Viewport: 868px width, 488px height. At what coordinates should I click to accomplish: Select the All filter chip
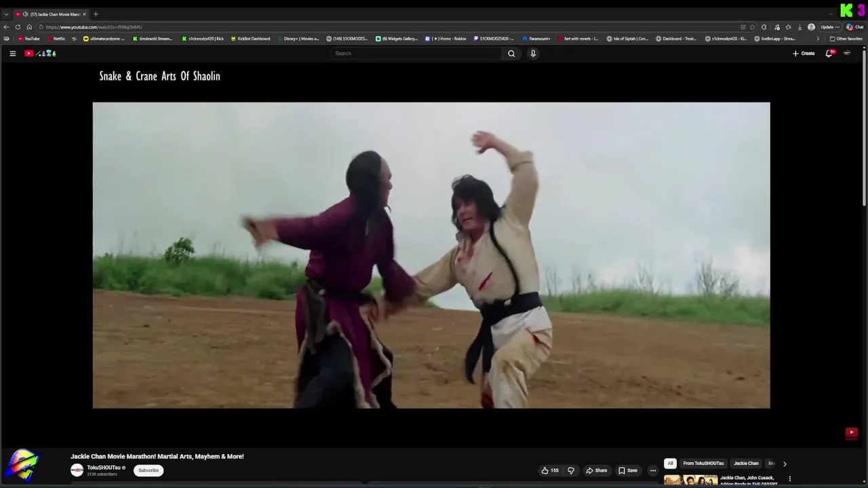click(670, 464)
